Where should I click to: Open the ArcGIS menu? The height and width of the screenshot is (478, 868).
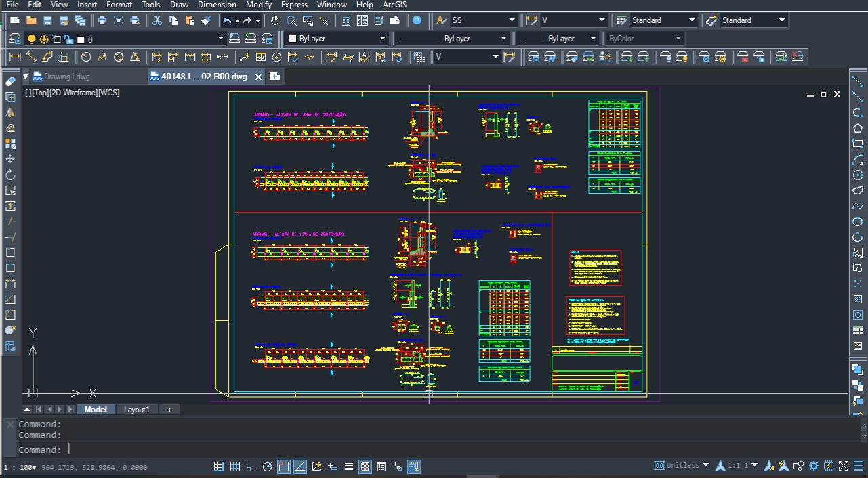point(394,5)
